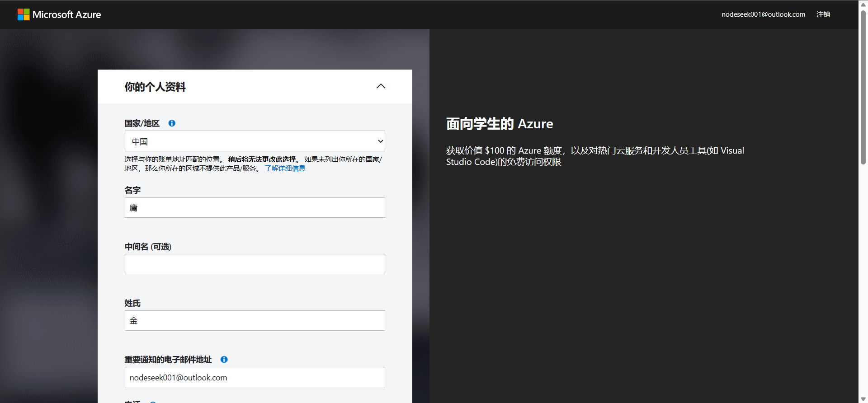Viewport: 868px width, 403px height.
Task: Click the info icon beside 重要通知的电子邮件地址
Action: (x=224, y=360)
